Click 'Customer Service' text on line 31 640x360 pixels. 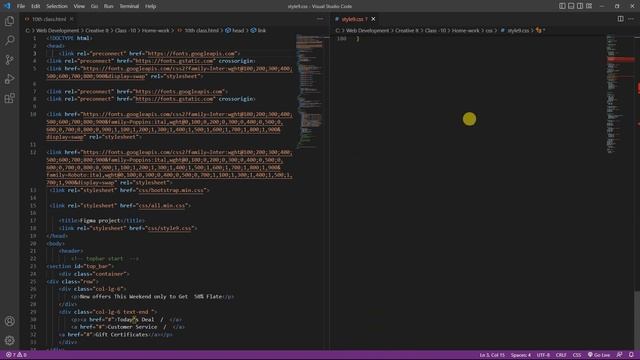point(132,327)
